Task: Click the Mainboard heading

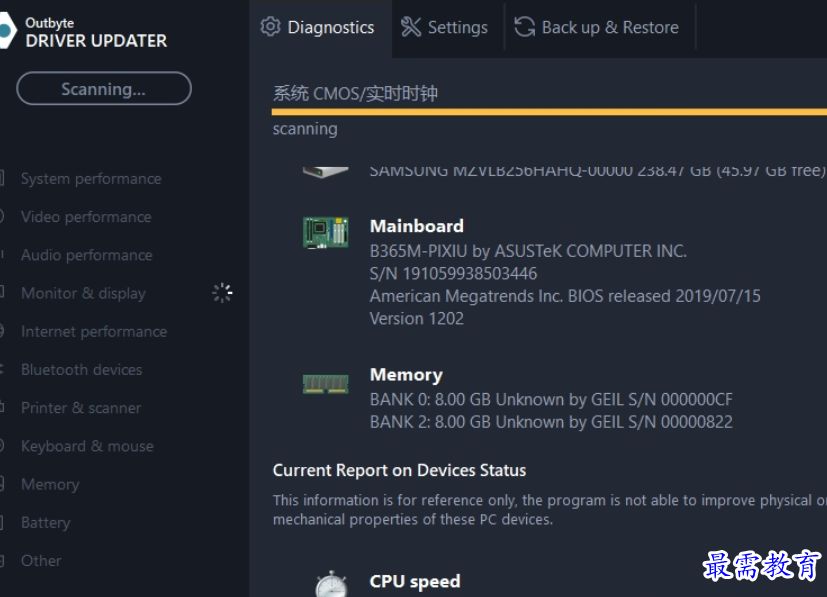Action: click(417, 226)
